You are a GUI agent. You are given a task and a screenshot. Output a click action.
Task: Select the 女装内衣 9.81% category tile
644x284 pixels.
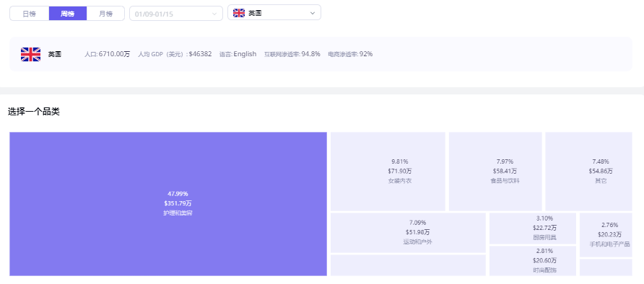click(x=388, y=172)
